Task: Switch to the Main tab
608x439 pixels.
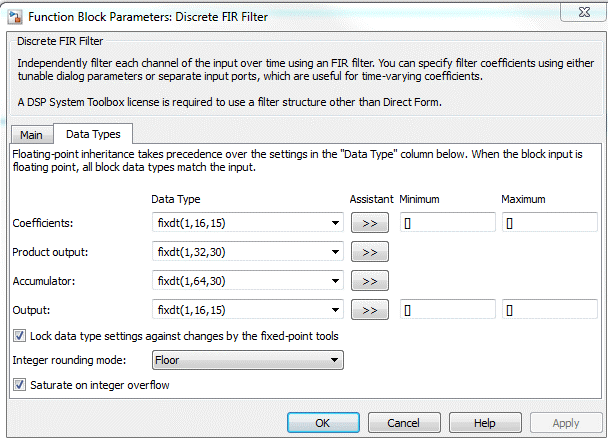Action: 31,135
